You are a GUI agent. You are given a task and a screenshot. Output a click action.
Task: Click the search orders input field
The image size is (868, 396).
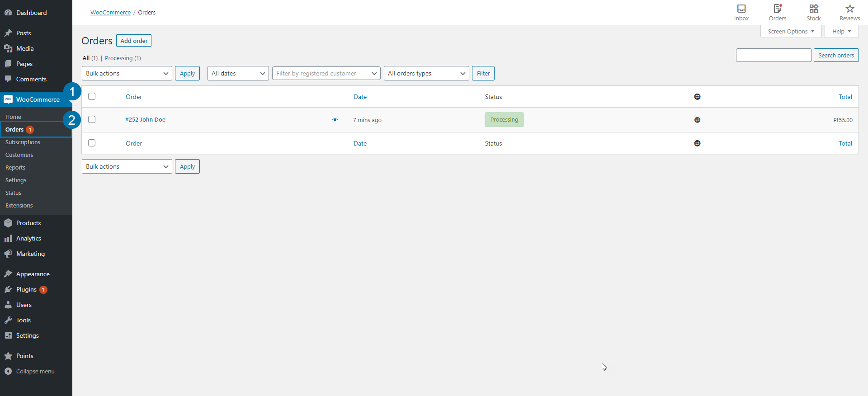[x=774, y=55]
